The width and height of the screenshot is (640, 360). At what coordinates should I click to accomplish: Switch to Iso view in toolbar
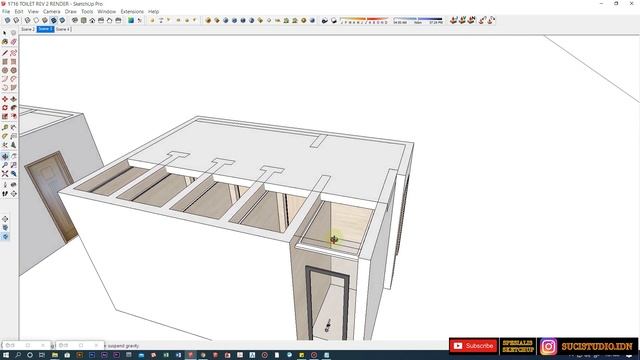(x=75, y=20)
